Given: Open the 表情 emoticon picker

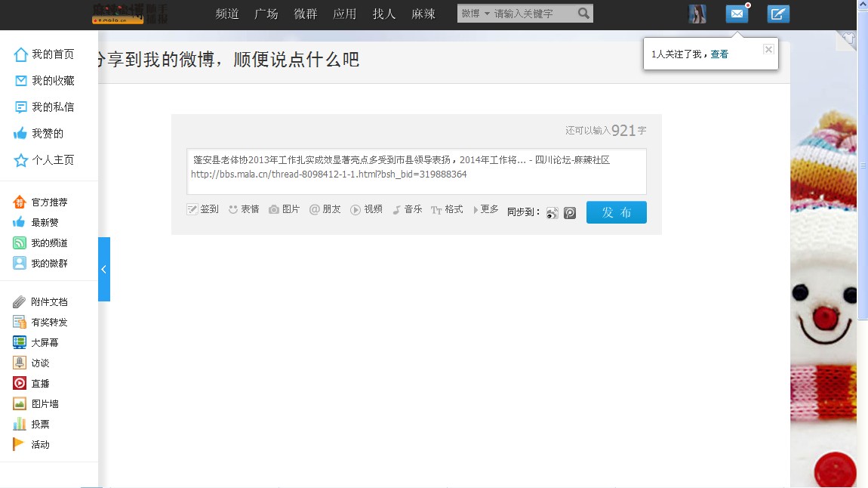Looking at the screenshot, I should click(233, 209).
